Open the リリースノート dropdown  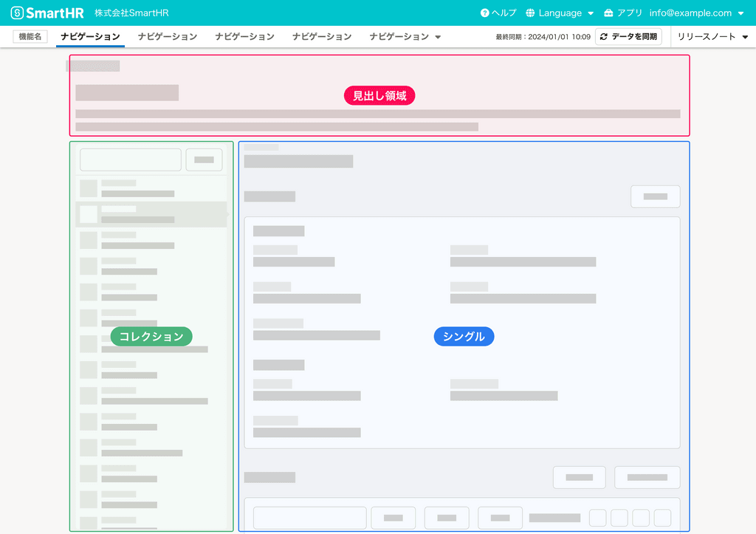(x=712, y=35)
